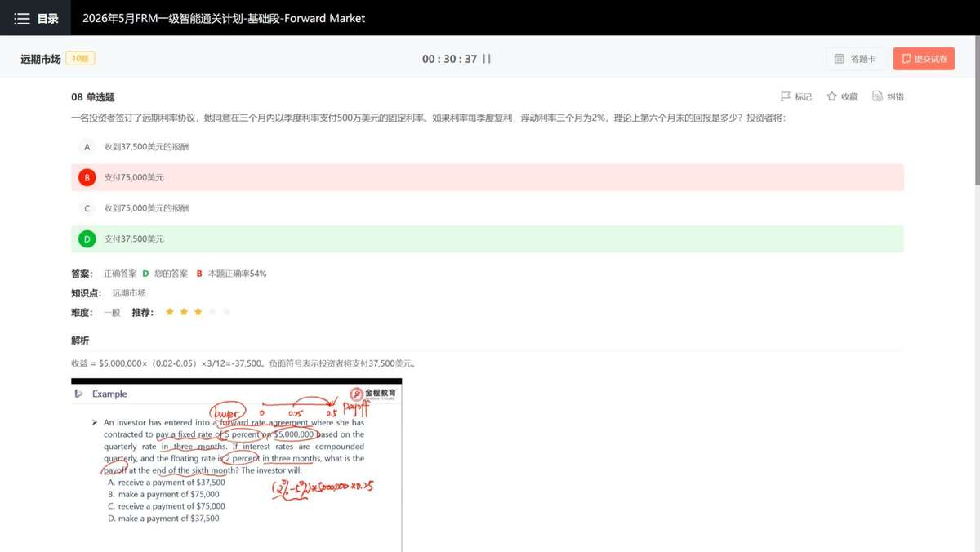Image resolution: width=980 pixels, height=552 pixels.
Task: Click the 解析 section heading
Action: pos(80,341)
